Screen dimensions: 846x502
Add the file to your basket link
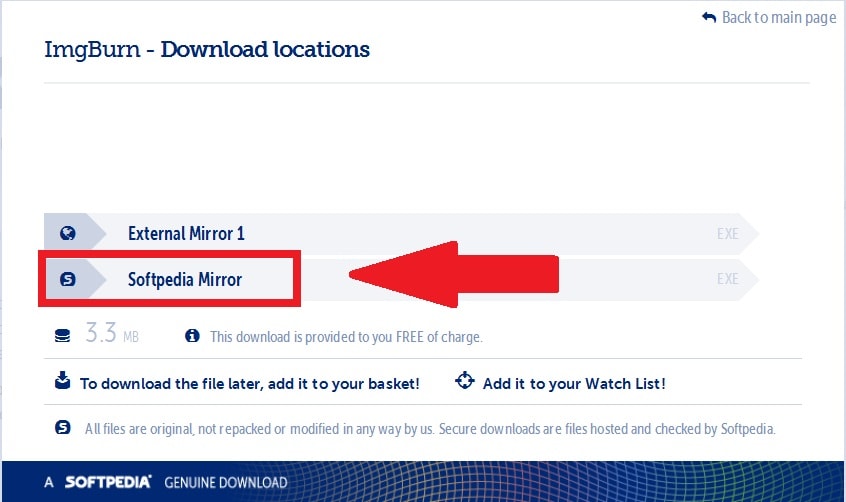[x=249, y=384]
